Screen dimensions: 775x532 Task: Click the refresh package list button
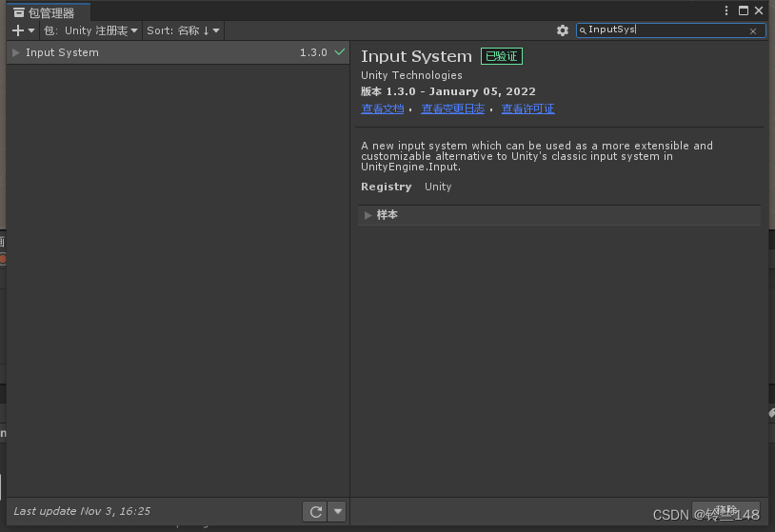(x=315, y=511)
